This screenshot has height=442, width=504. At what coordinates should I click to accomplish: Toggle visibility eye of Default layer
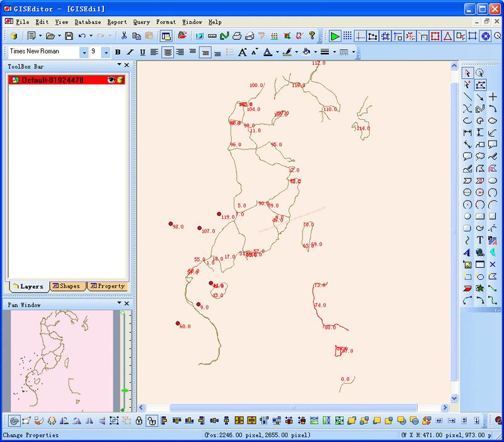tap(112, 80)
